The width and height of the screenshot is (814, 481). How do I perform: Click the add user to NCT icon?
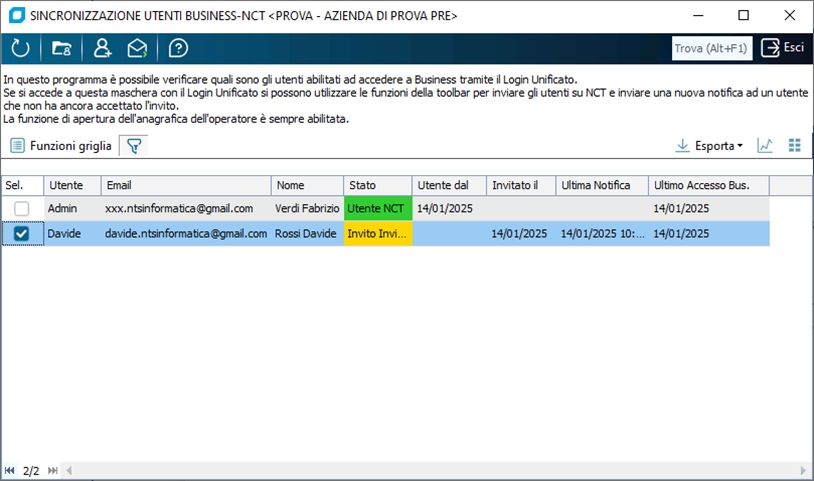102,48
